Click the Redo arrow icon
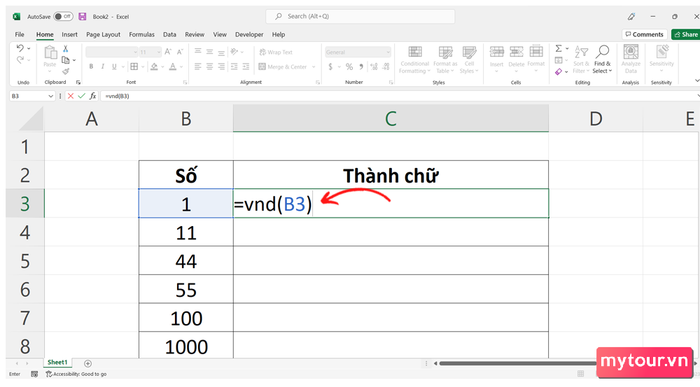The image size is (700, 387). (x=20, y=60)
